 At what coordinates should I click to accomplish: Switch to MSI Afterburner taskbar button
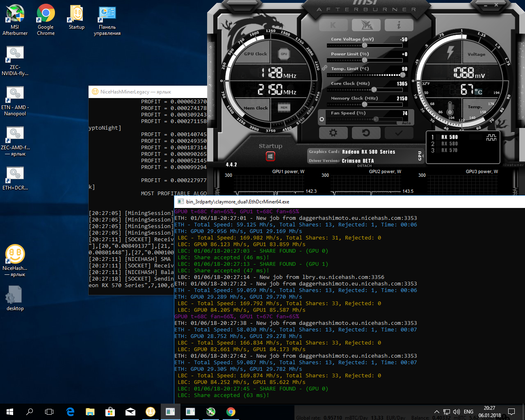pos(211,412)
